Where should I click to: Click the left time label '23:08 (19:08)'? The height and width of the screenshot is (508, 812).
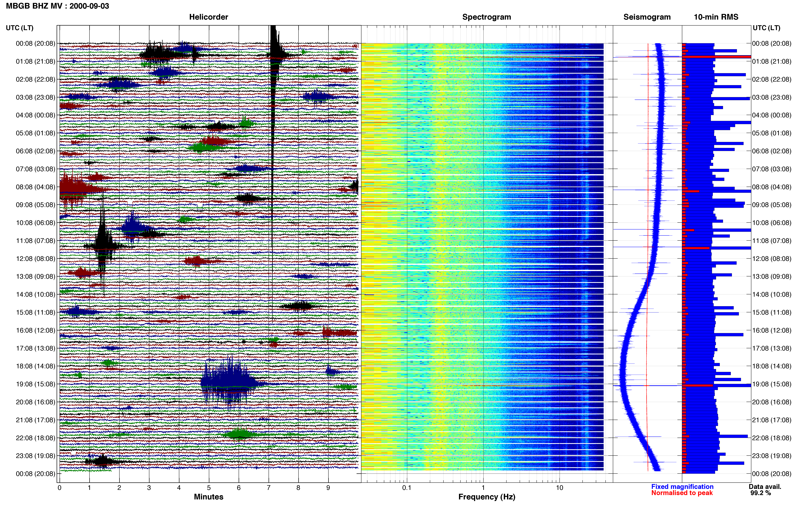36,456
